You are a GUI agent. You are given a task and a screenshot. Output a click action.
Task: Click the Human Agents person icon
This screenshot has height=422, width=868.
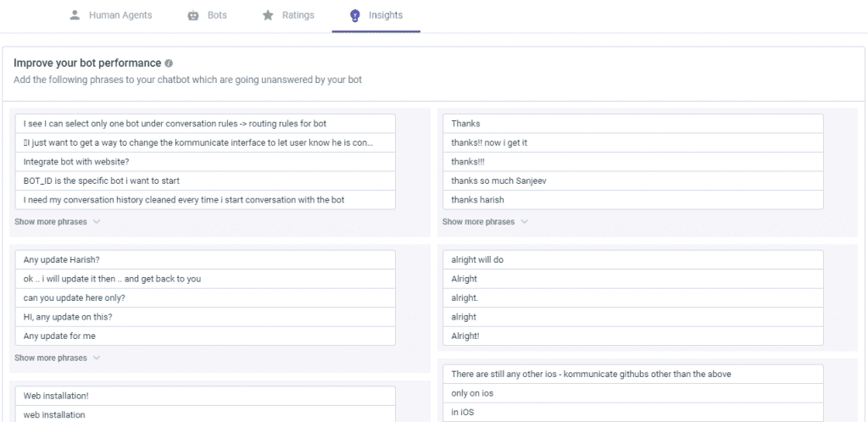tap(75, 15)
